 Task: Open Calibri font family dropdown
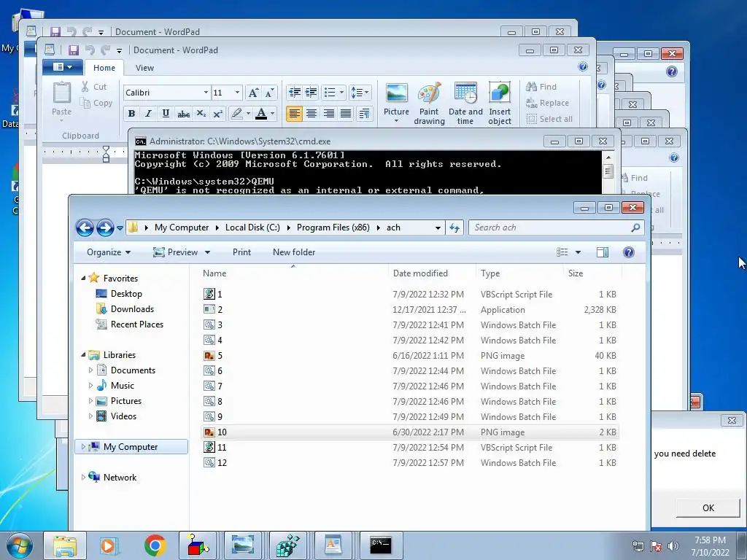[x=206, y=93]
